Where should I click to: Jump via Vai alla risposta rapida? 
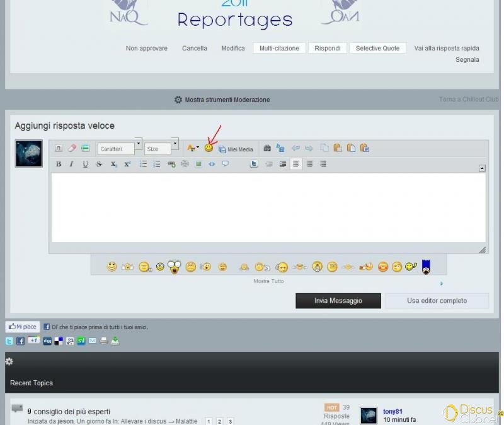(447, 49)
